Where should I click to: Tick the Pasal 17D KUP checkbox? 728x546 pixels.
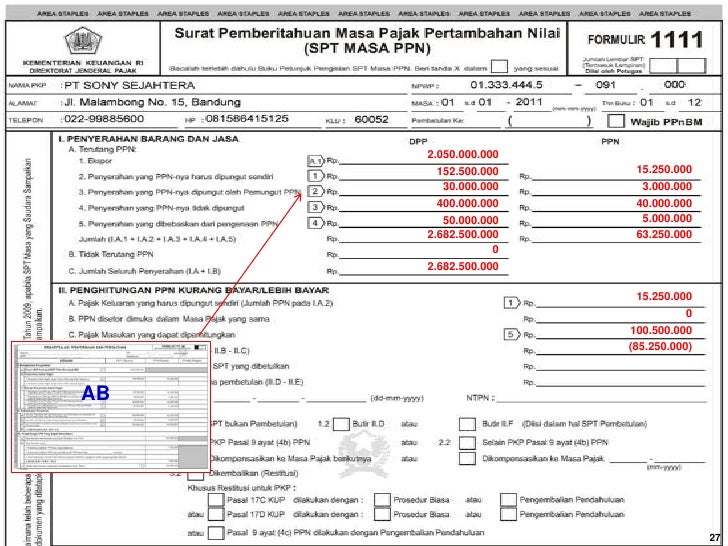click(x=216, y=514)
